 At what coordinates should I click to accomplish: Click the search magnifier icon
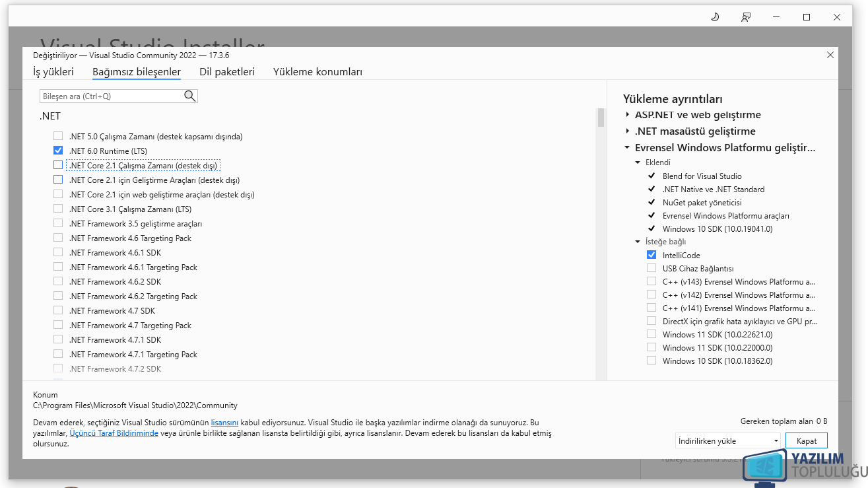tap(190, 96)
